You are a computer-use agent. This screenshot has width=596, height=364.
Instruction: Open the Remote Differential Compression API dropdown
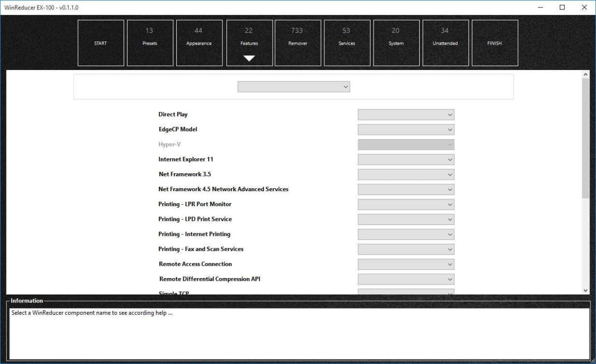pyautogui.click(x=405, y=279)
